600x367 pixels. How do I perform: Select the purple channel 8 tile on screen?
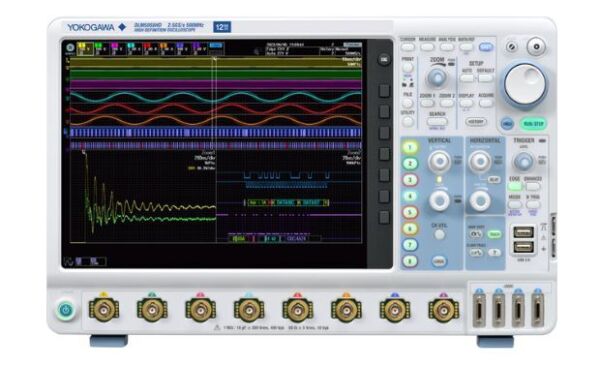(x=200, y=49)
